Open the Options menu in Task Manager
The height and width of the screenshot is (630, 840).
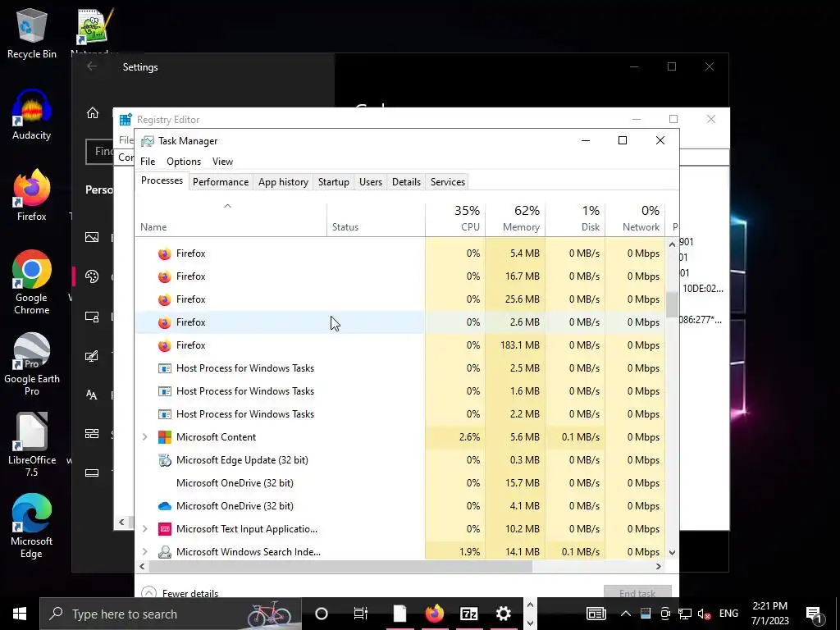coord(184,162)
